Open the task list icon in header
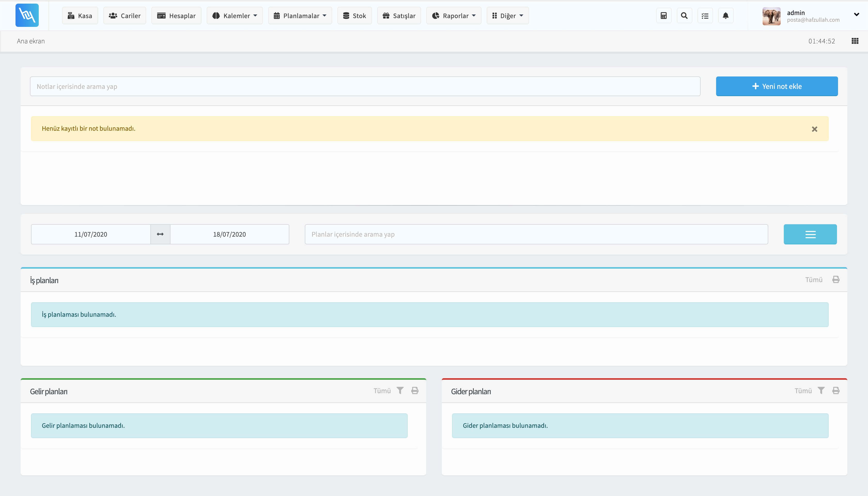This screenshot has height=496, width=868. click(705, 16)
